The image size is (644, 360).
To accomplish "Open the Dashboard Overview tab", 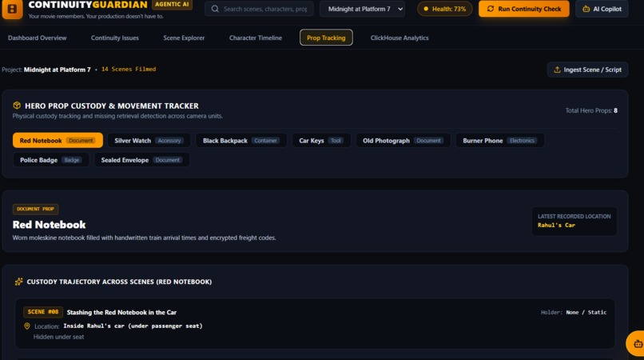I will click(x=37, y=38).
